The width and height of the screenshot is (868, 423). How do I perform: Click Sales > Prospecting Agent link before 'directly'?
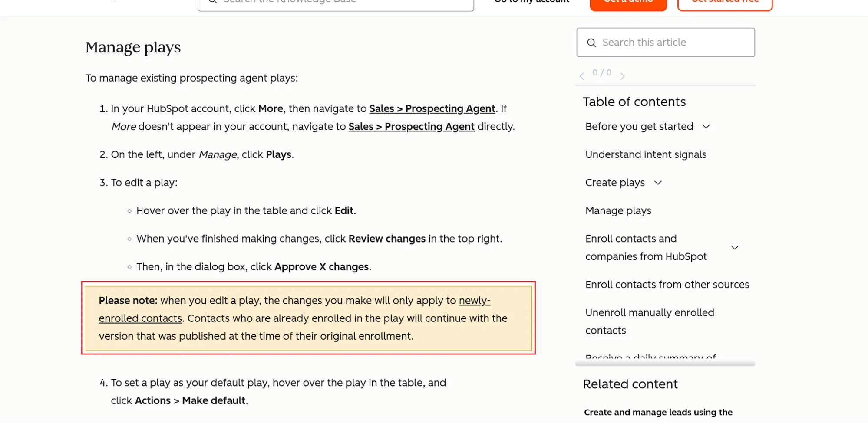pyautogui.click(x=411, y=127)
